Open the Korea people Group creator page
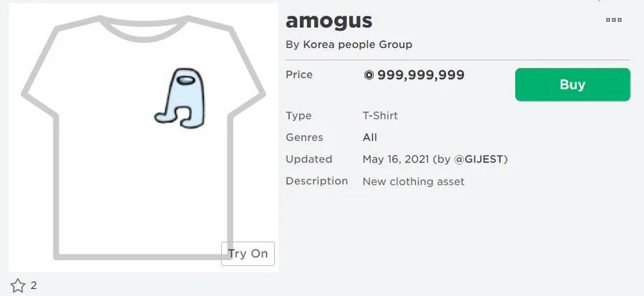The image size is (644, 296). click(x=357, y=44)
